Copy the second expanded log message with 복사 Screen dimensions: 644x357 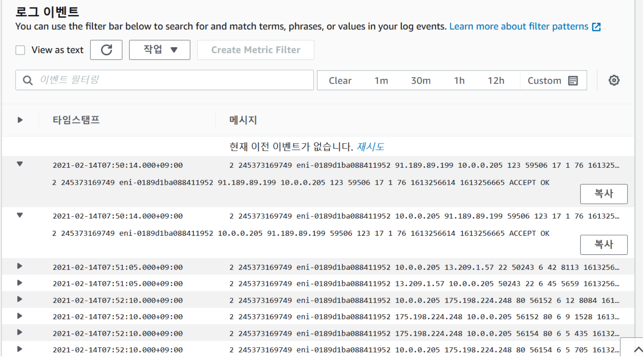[604, 245]
